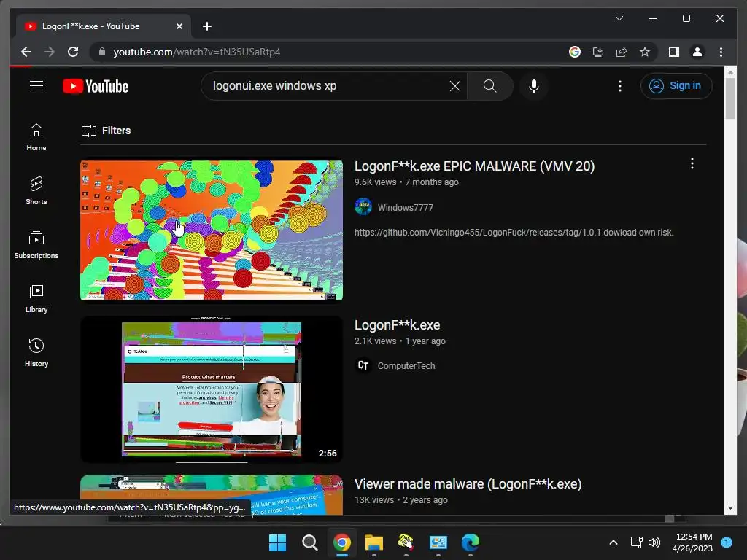
Task: Open the Windows Start menu
Action: pos(277,542)
